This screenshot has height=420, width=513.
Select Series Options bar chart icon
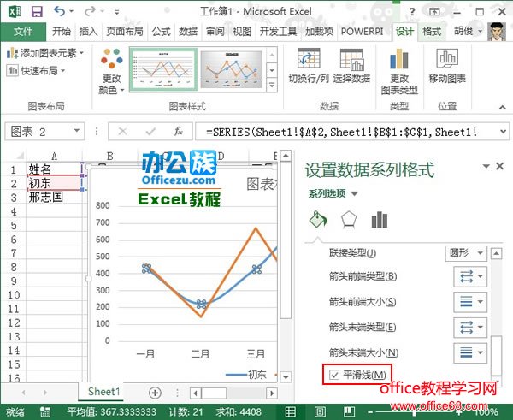[380, 220]
